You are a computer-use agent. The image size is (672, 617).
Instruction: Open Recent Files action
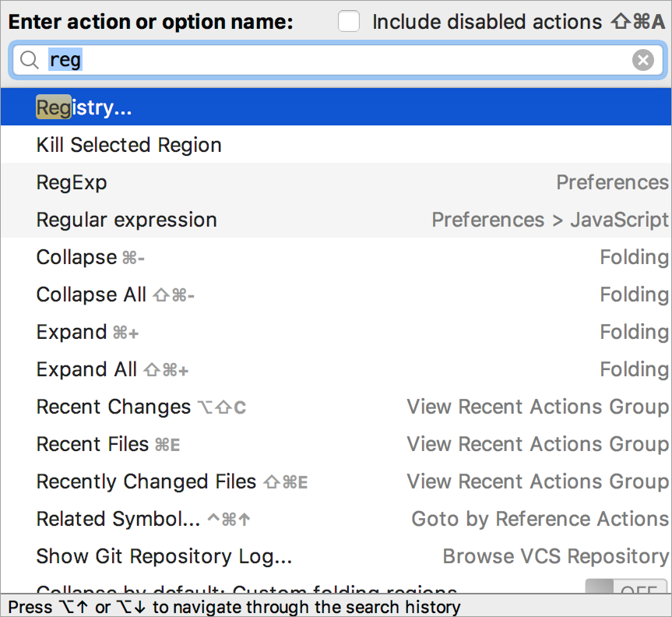336,444
